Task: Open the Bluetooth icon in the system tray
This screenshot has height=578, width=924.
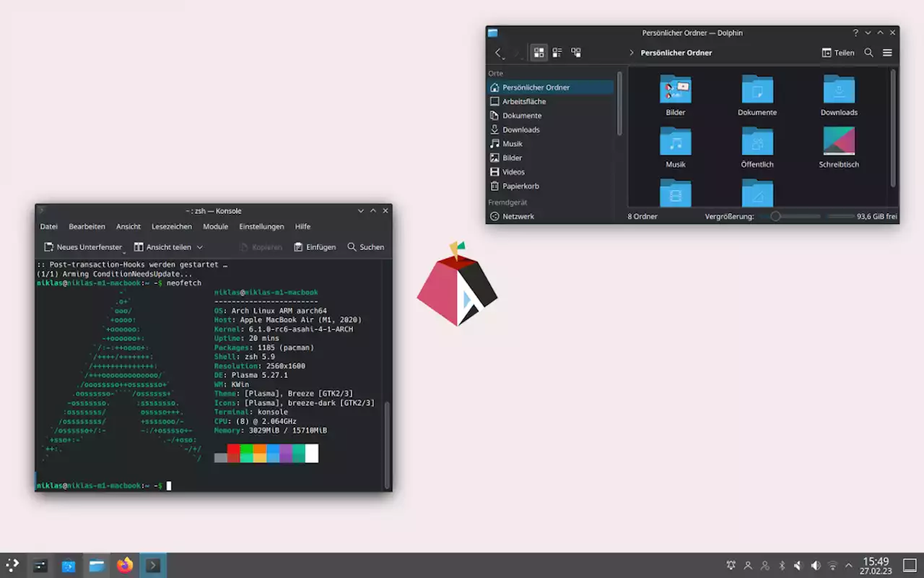Action: tap(782, 566)
